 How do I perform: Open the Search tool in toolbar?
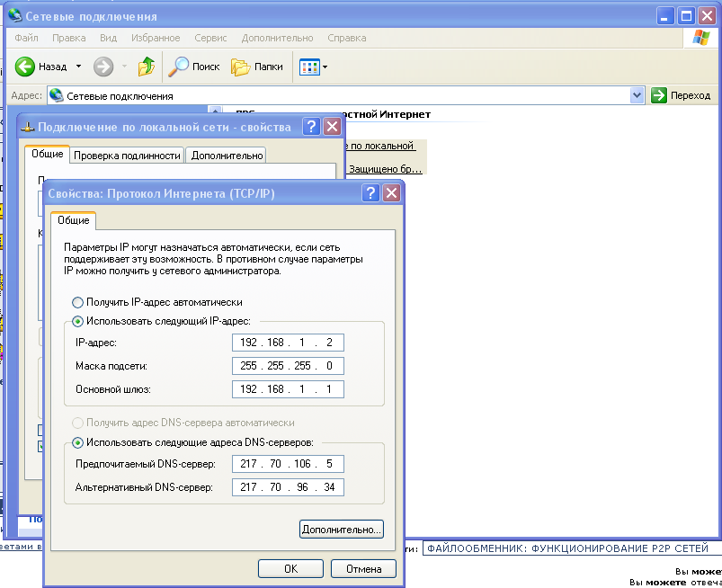(195, 67)
